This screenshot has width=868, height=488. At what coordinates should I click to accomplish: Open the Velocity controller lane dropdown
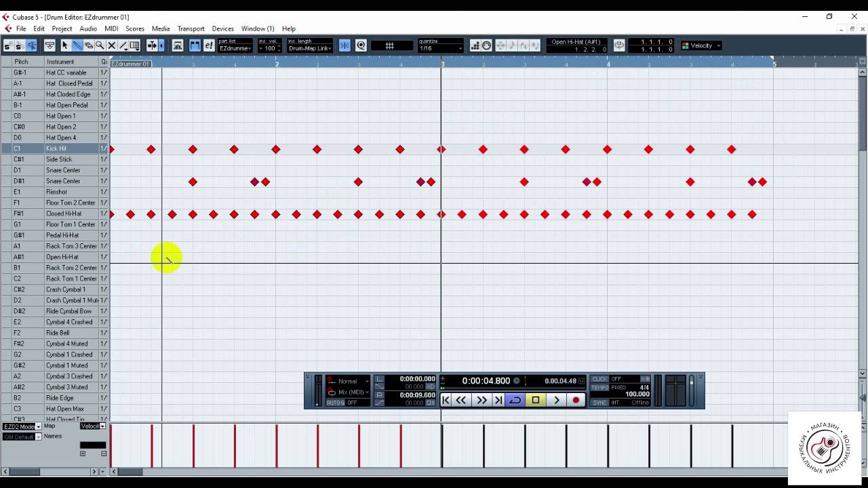tap(93, 426)
